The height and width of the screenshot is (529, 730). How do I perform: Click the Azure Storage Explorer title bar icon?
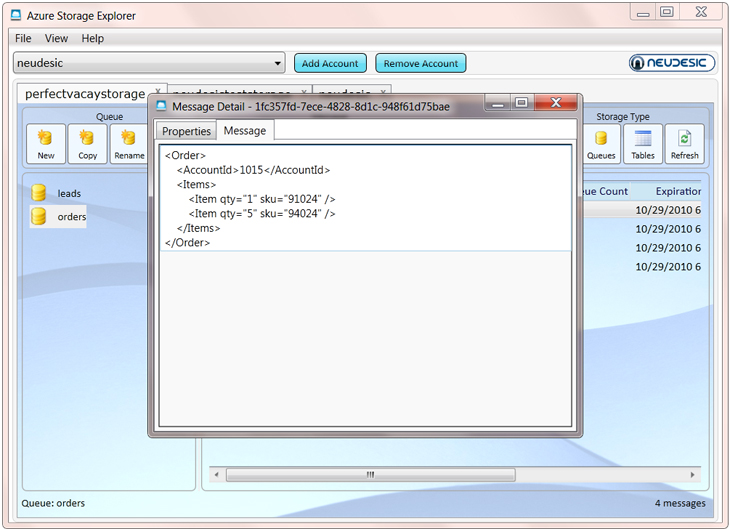point(16,15)
